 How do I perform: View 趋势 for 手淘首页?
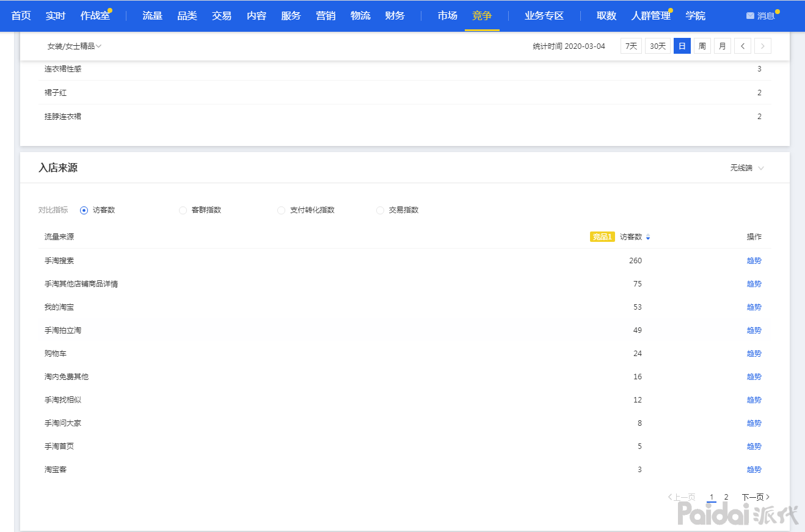(754, 446)
